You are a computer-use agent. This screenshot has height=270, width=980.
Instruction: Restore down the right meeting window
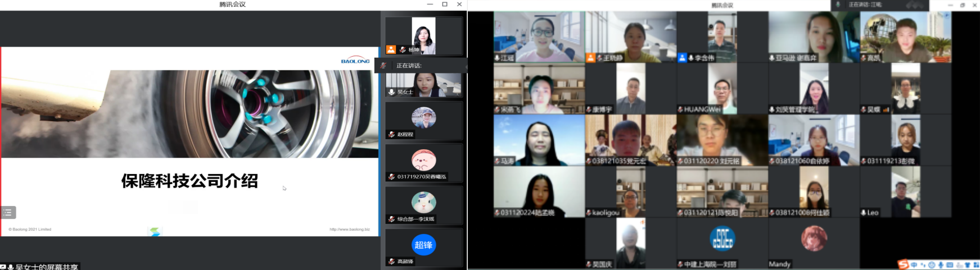click(x=963, y=5)
